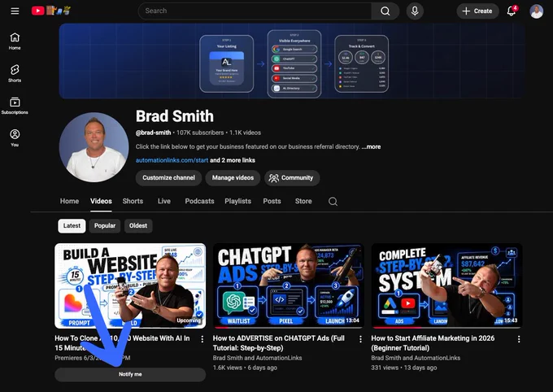The image size is (553, 392).
Task: Click Brad Smith channel profile picture
Action: coord(94,147)
